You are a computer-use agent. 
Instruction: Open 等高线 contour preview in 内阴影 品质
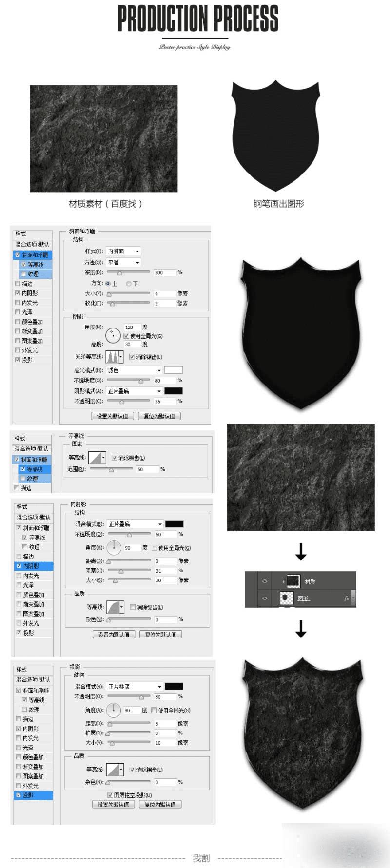coord(114,607)
